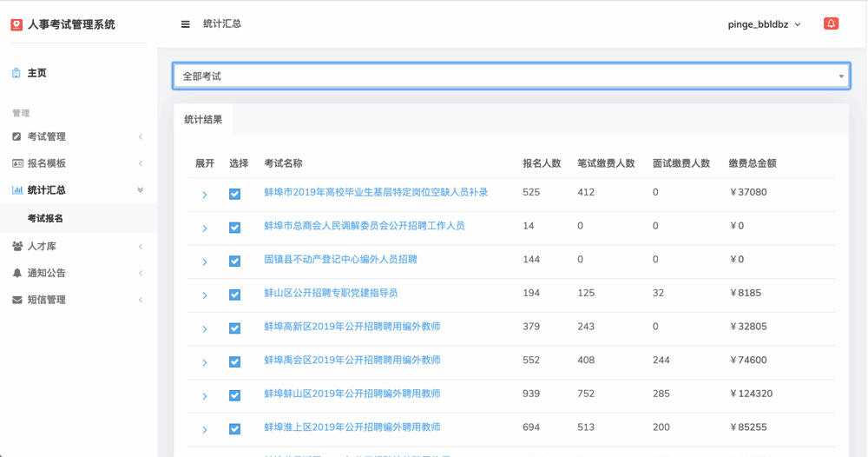Click the 人才库 people icon

[17, 246]
